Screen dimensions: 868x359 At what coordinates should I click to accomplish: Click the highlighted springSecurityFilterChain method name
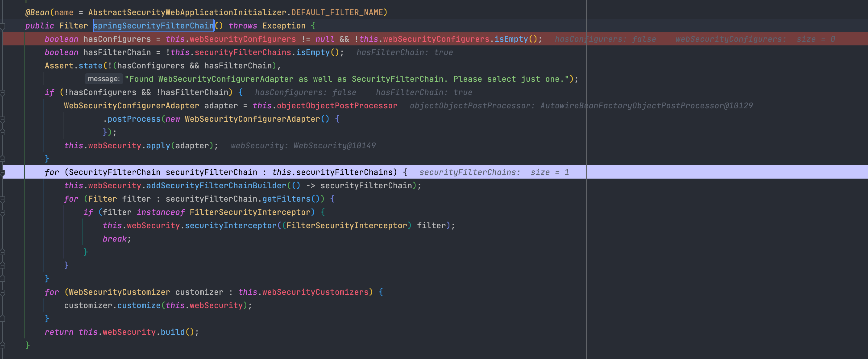(153, 26)
